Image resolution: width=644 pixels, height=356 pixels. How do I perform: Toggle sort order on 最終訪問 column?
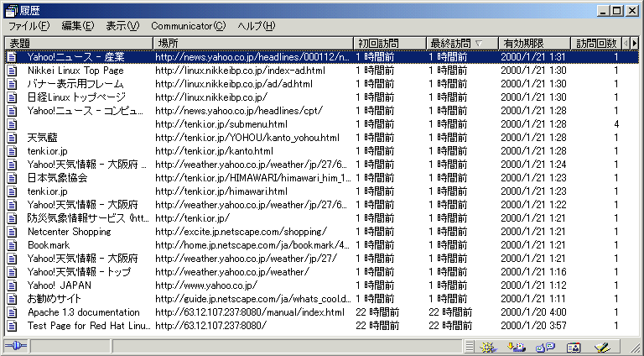[463, 43]
